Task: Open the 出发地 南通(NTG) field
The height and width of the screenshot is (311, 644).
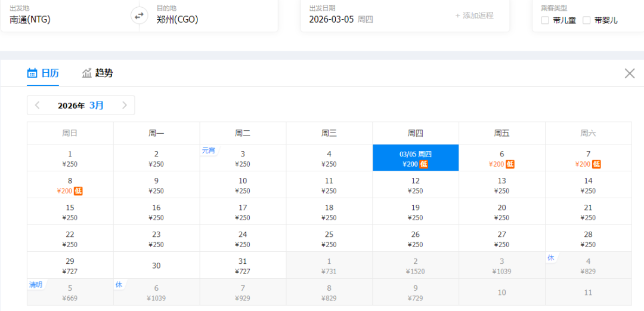Action: 60,19
